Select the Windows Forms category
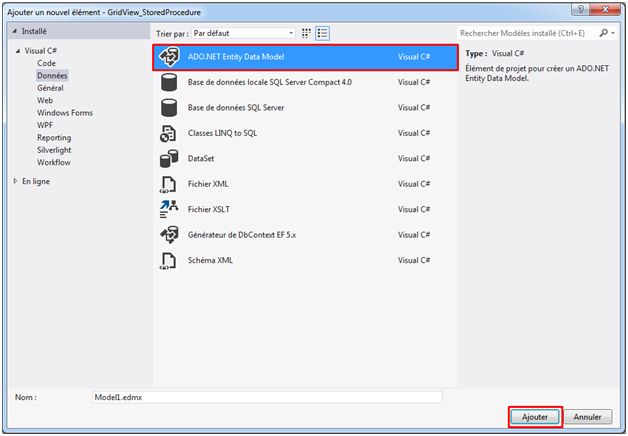Viewport: 628px width, 436px height. [65, 113]
